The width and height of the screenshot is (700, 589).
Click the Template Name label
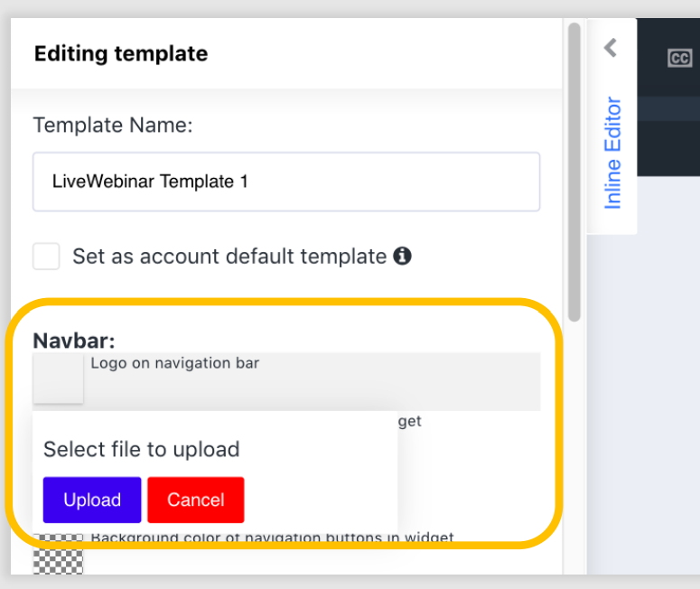113,125
